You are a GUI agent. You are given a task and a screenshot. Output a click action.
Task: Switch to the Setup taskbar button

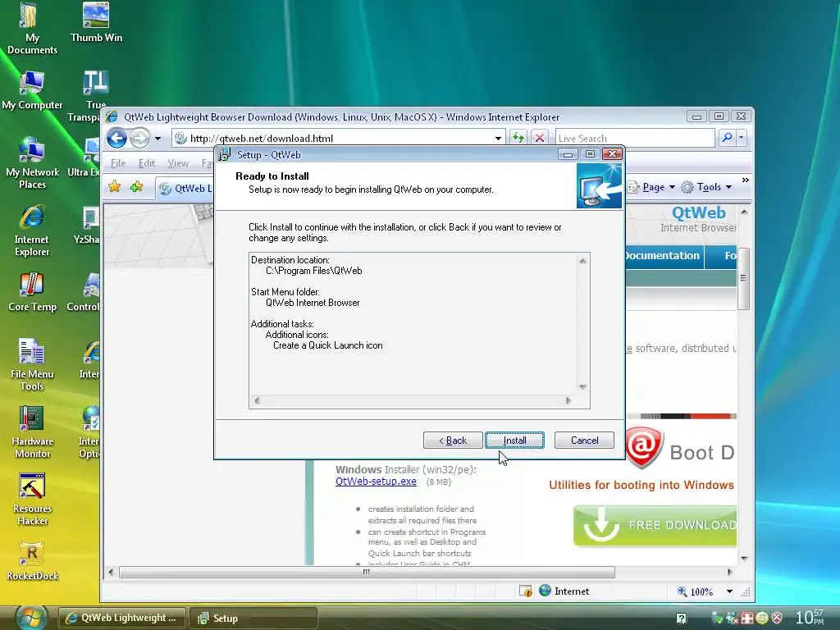253,618
